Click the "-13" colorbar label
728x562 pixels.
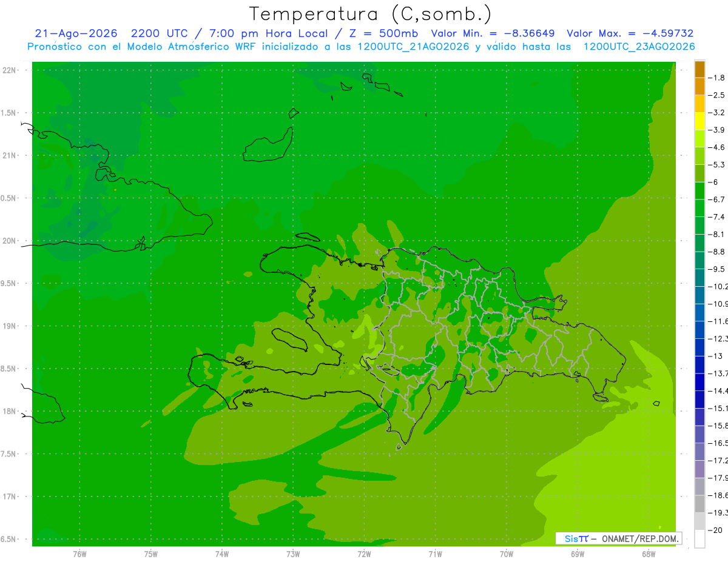pyautogui.click(x=716, y=356)
